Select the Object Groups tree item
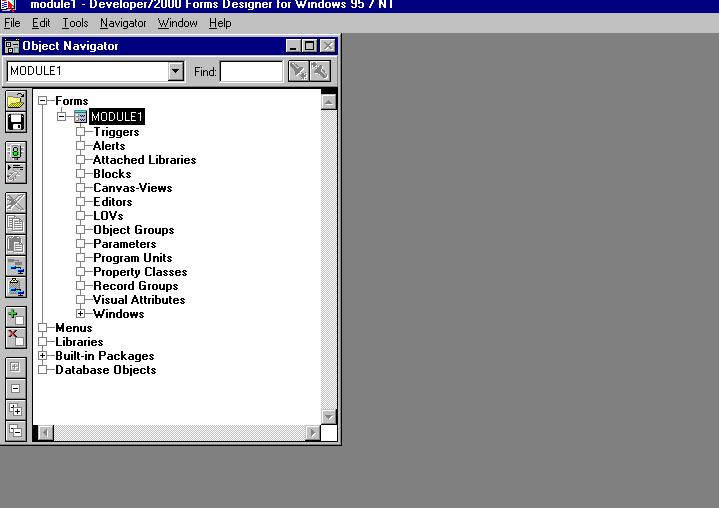This screenshot has height=508, width=719. tap(133, 230)
